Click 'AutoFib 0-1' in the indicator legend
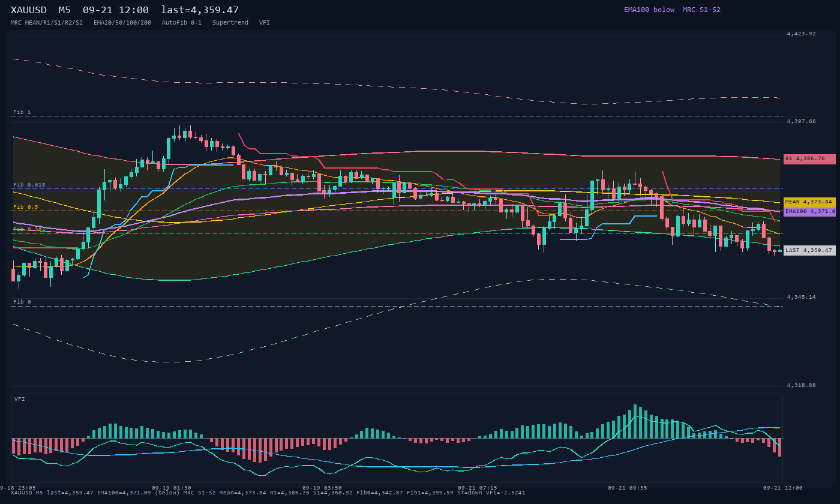 point(182,23)
